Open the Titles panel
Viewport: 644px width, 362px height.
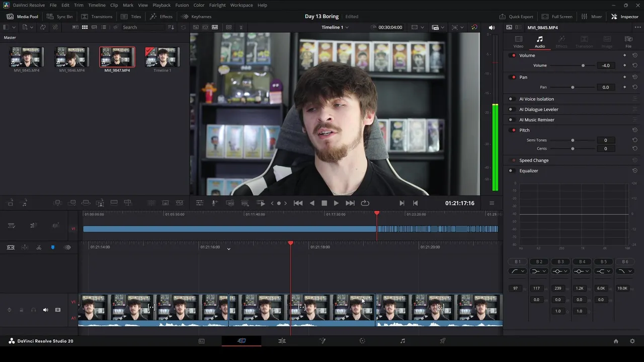point(131,17)
